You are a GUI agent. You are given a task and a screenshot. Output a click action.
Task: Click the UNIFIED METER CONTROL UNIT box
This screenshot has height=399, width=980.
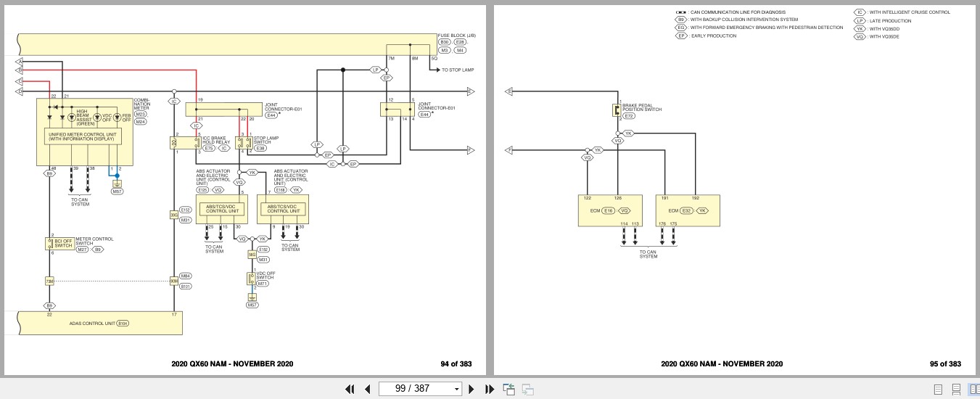point(81,136)
